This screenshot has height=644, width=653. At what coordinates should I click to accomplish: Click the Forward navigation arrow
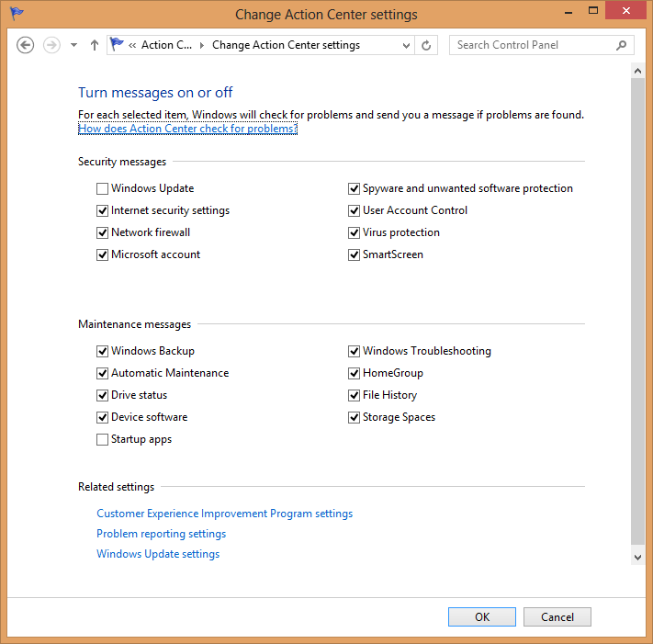[51, 45]
